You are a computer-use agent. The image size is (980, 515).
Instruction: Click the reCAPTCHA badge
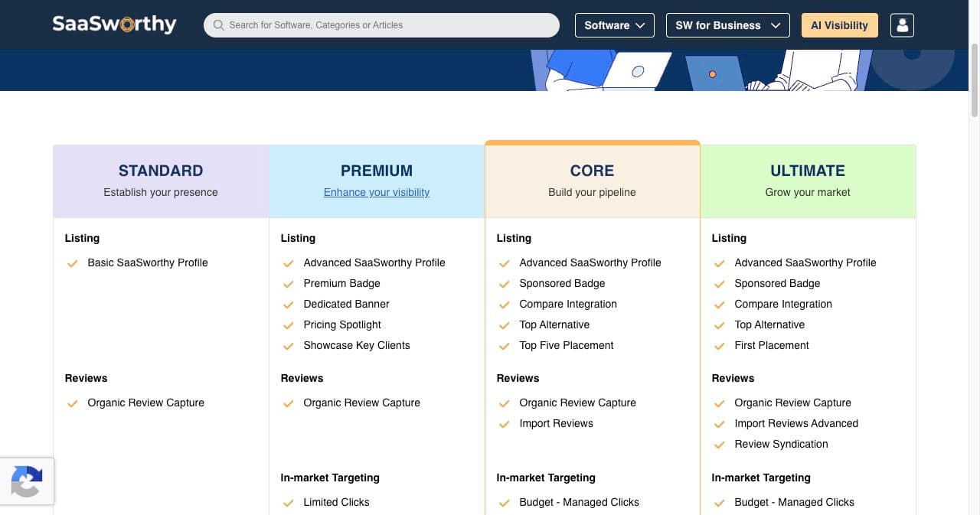pos(27,481)
